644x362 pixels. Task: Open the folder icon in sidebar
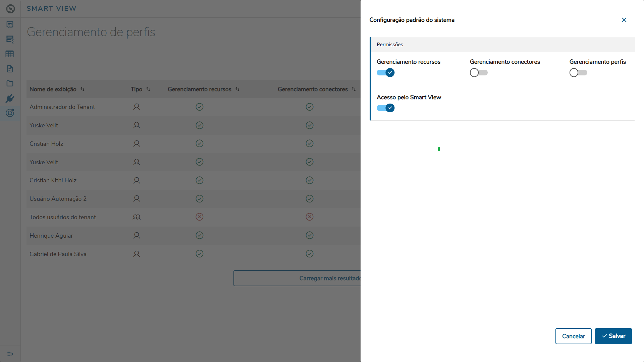(10, 83)
